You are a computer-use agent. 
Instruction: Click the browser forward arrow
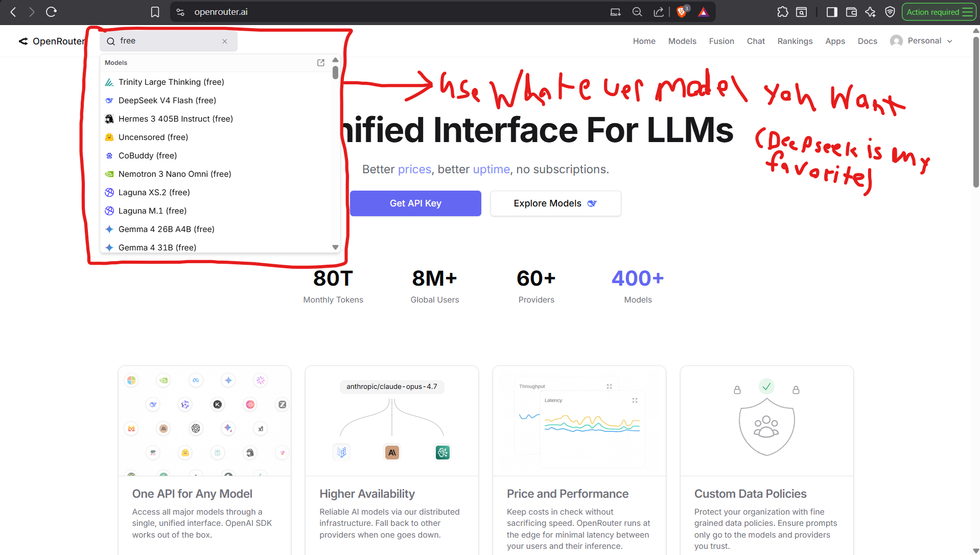(x=32, y=12)
